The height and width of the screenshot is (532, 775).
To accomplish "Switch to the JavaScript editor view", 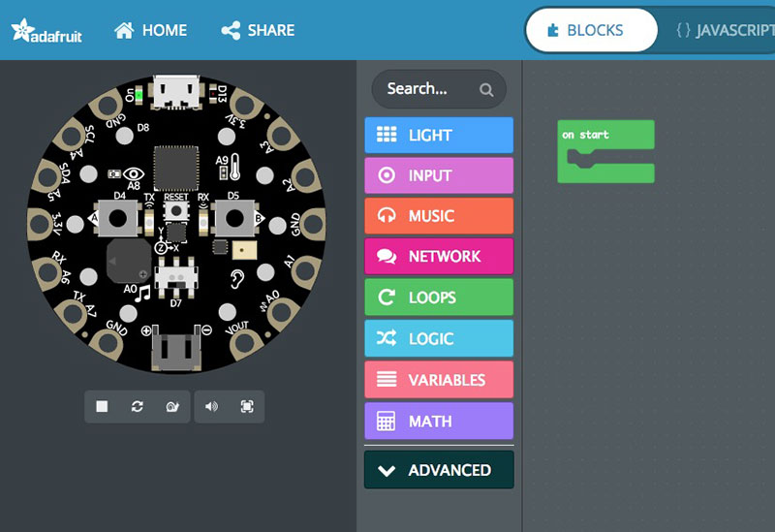I will pyautogui.click(x=722, y=30).
